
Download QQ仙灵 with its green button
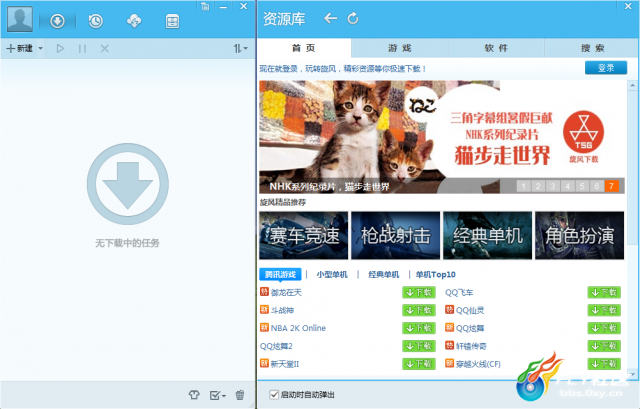[604, 310]
